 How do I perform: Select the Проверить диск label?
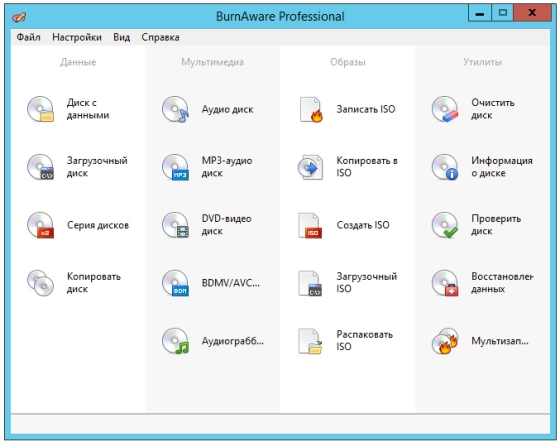pos(496,225)
